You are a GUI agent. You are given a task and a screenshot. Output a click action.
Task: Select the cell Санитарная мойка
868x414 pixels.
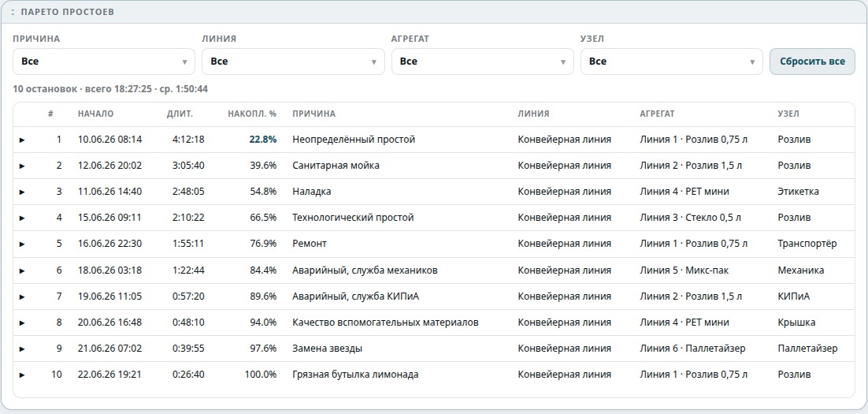pos(336,166)
